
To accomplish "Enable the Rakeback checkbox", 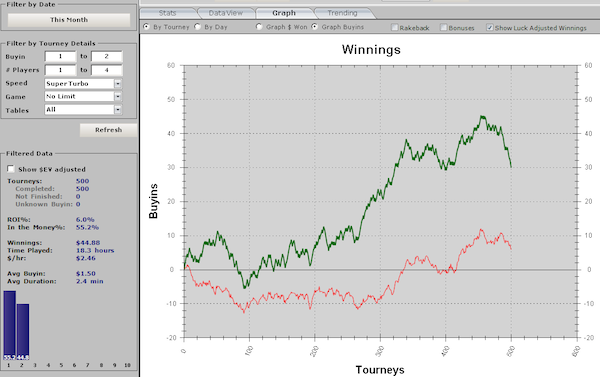I will (x=395, y=28).
